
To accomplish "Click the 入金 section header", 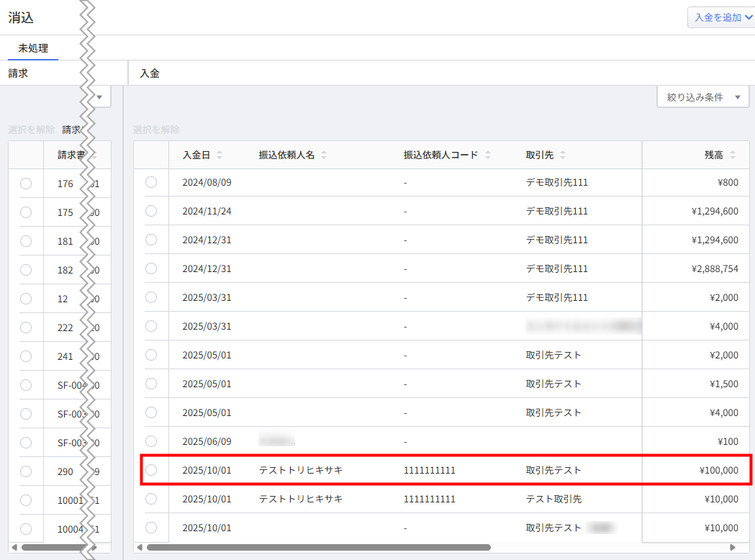I will click(x=150, y=73).
